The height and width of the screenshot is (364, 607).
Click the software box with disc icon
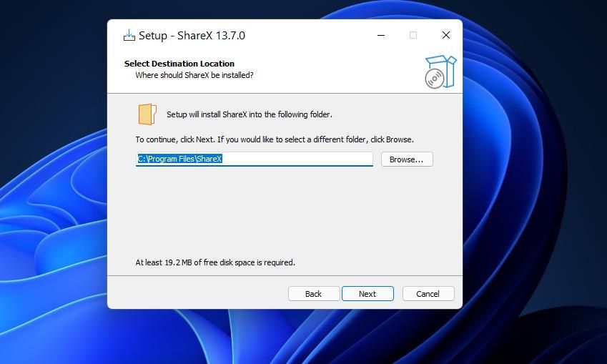440,72
